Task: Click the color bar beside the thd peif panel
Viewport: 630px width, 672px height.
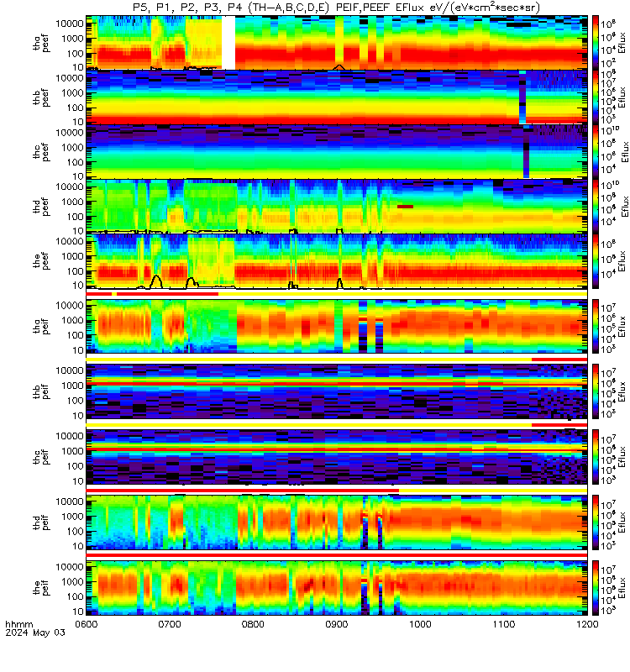Action: (596, 522)
